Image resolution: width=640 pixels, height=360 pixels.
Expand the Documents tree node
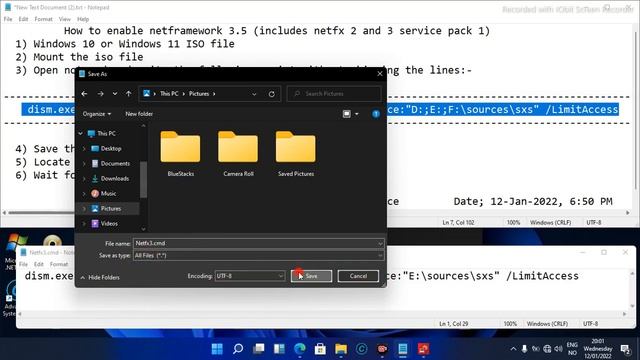(x=84, y=164)
